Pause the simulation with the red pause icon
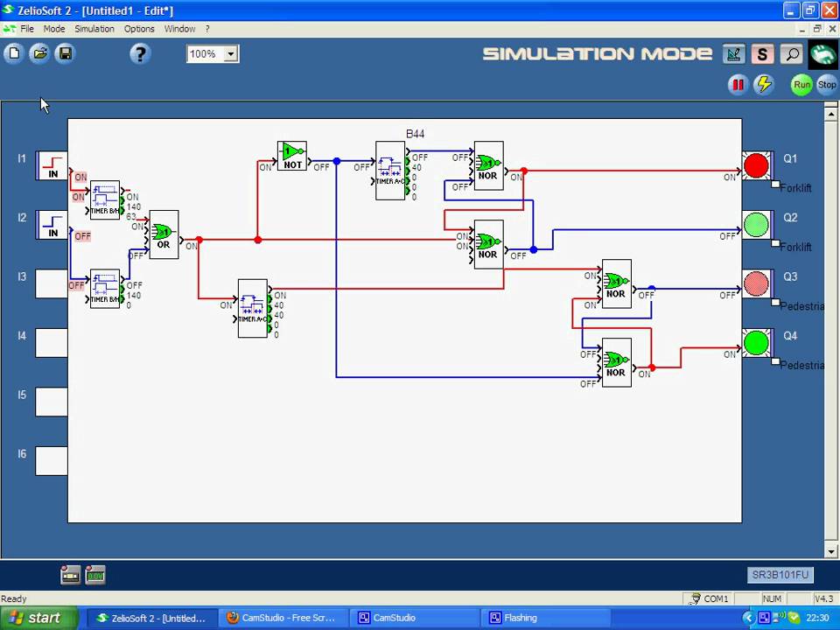Viewport: 840px width, 630px height. [738, 85]
